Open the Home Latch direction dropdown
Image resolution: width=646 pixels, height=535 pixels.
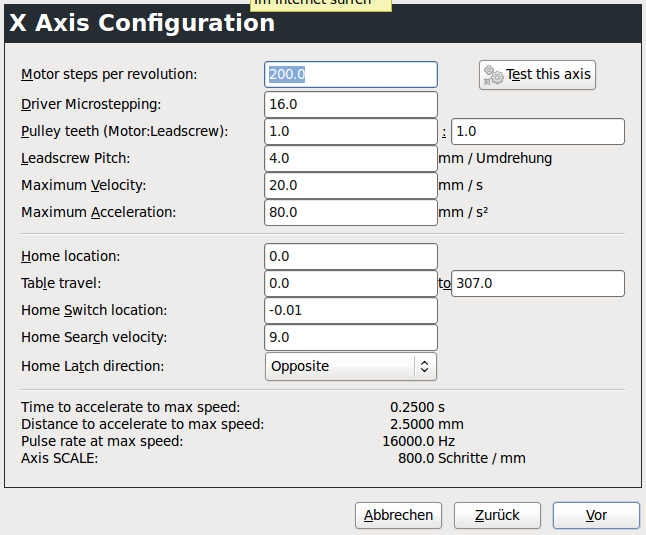(x=351, y=366)
